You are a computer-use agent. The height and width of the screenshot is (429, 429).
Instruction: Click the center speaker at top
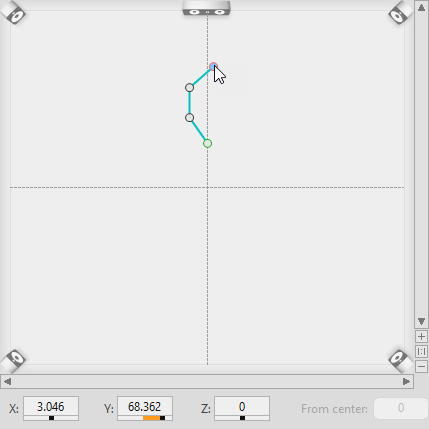point(207,8)
